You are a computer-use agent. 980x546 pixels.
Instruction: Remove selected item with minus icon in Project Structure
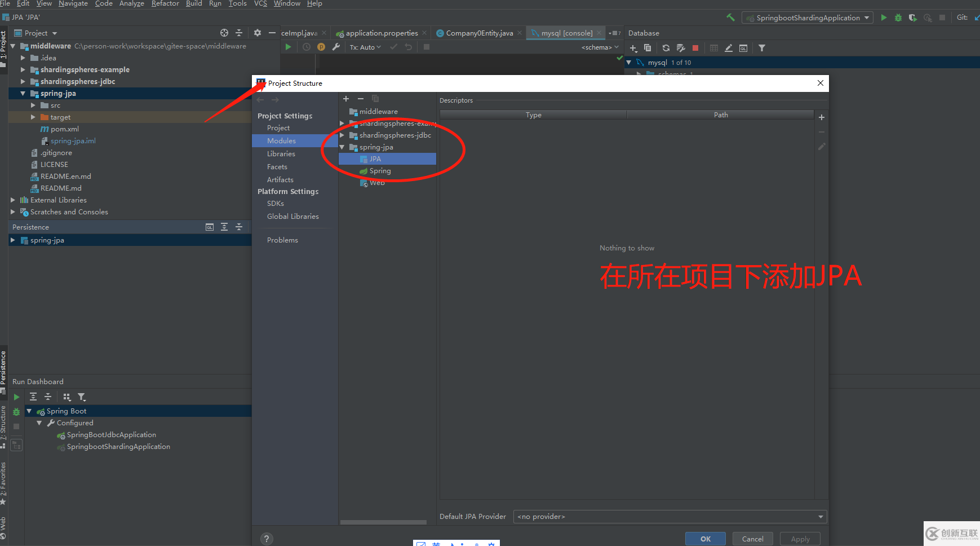[x=361, y=99]
